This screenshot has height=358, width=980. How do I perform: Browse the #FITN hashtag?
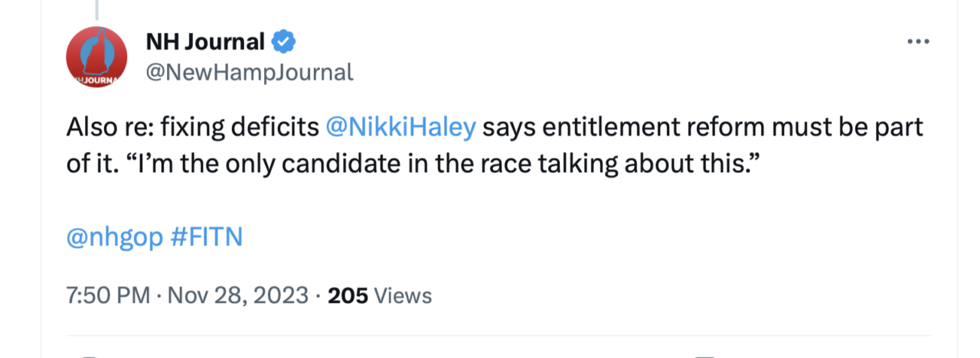tap(206, 238)
